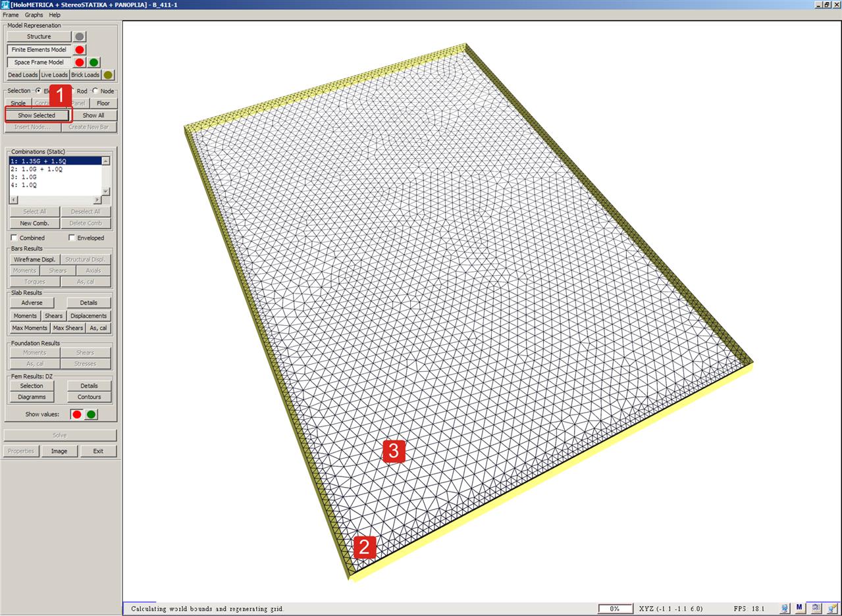The width and height of the screenshot is (842, 616).
Task: Click the blue M icon in the status bar
Action: (799, 608)
